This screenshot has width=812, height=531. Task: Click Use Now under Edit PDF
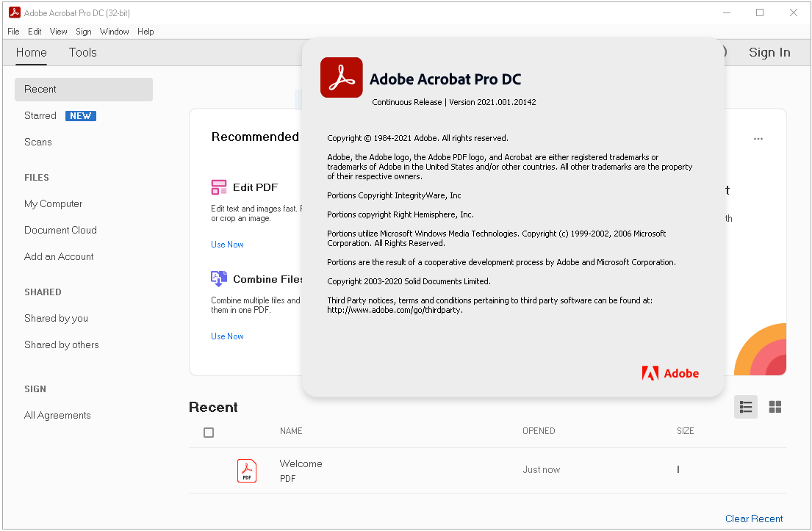point(227,245)
